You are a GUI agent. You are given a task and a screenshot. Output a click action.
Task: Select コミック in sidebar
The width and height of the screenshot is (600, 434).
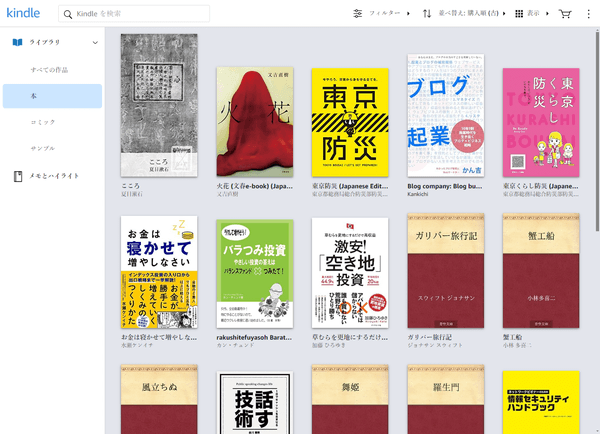click(x=43, y=121)
